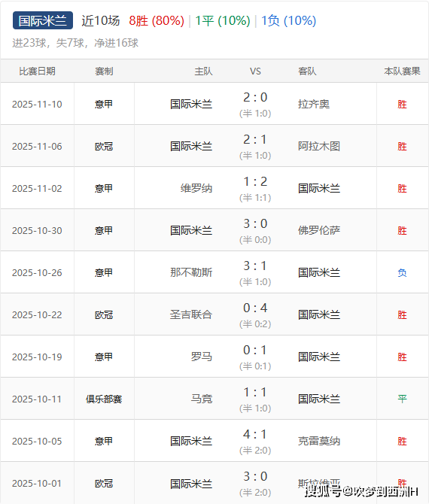
Task: Click the half-time (半 0:0) score
Action: point(255,240)
